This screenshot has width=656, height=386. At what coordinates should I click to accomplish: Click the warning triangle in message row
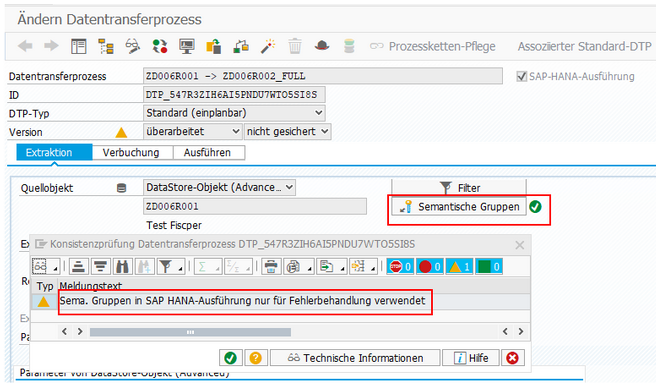[x=44, y=302]
